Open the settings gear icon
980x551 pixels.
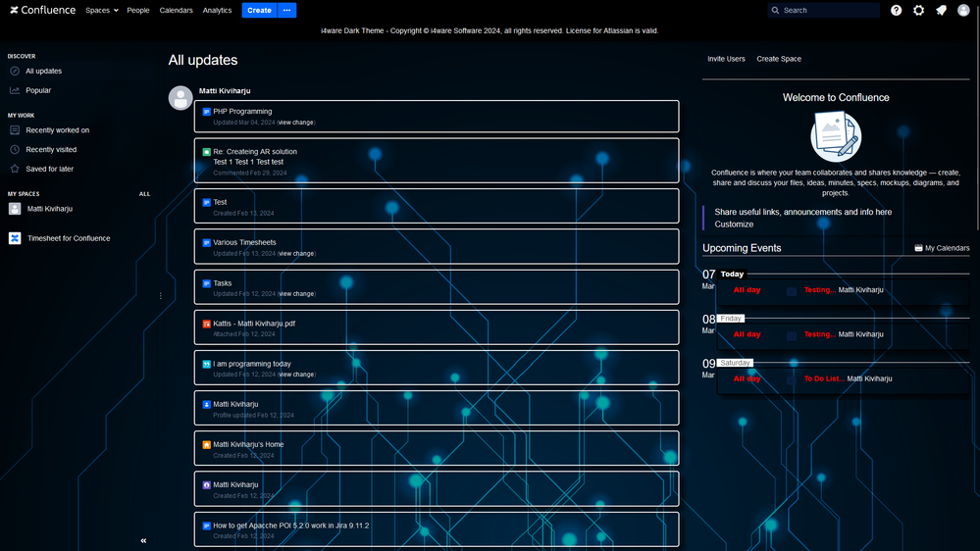[x=919, y=10]
